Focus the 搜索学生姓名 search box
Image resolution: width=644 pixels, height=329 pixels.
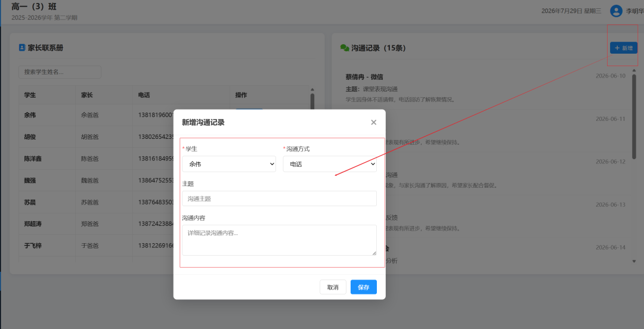click(60, 72)
